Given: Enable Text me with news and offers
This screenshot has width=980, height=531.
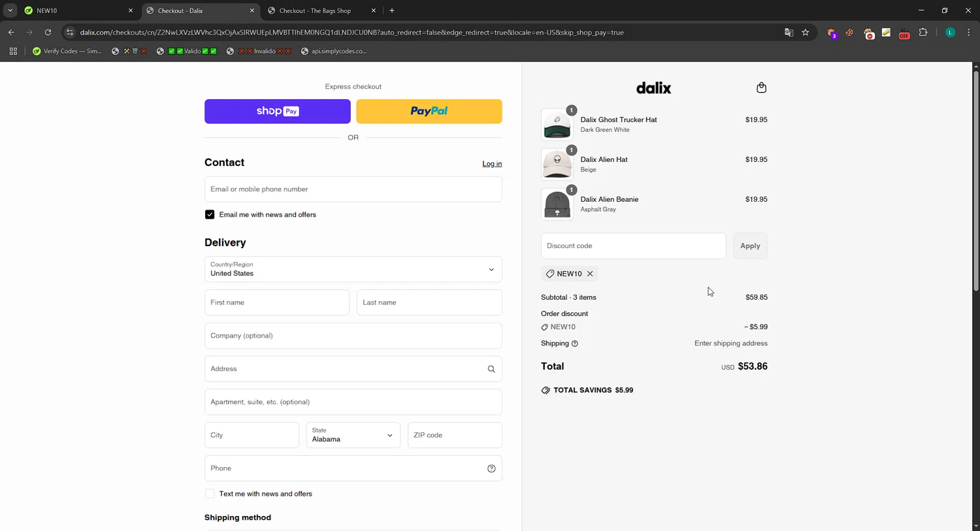Looking at the screenshot, I should pyautogui.click(x=210, y=494).
